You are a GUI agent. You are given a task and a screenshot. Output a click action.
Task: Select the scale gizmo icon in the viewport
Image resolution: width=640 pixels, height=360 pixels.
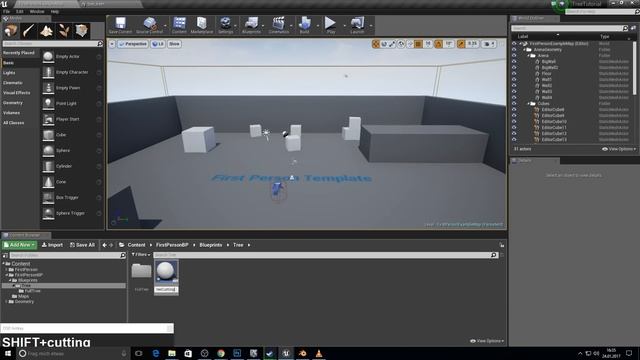point(392,44)
